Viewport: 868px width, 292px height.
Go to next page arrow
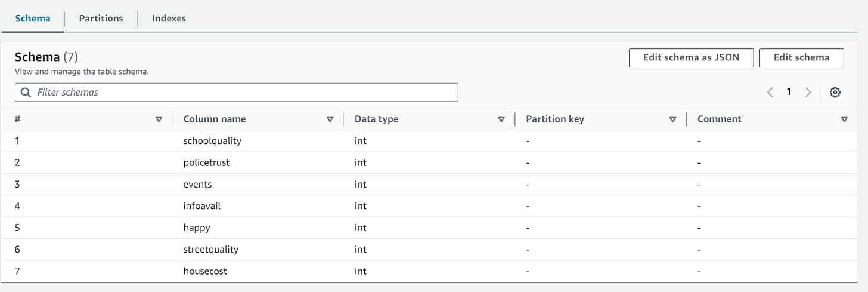(x=808, y=92)
